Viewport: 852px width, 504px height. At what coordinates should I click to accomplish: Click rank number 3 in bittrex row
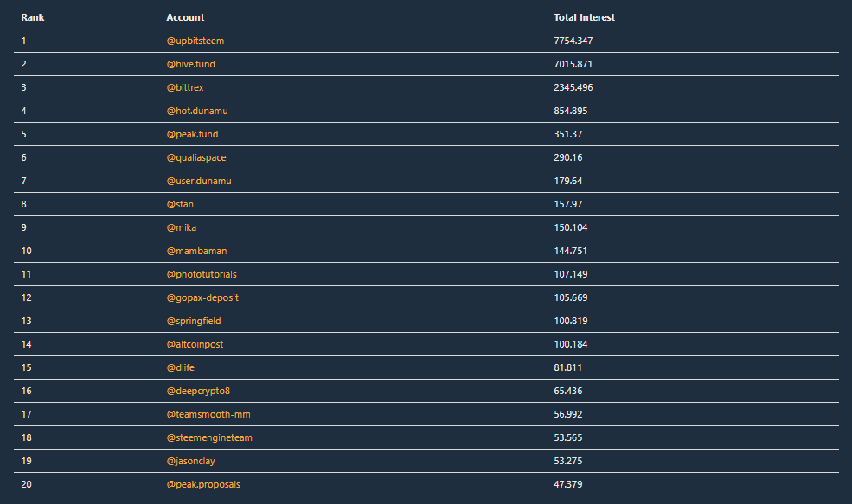[23, 87]
